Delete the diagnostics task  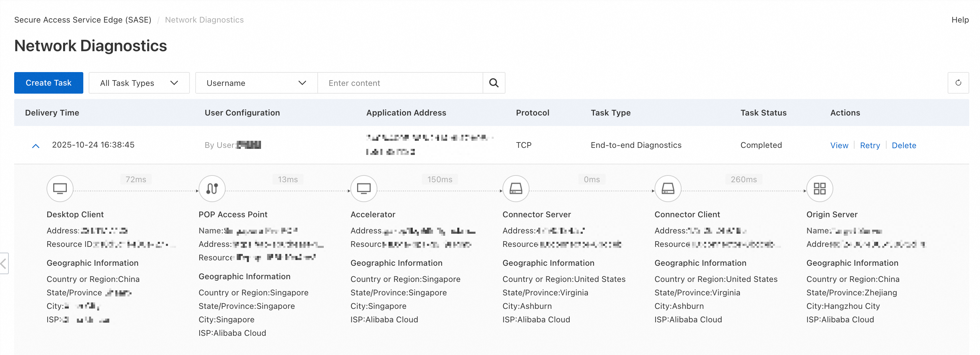[903, 145]
